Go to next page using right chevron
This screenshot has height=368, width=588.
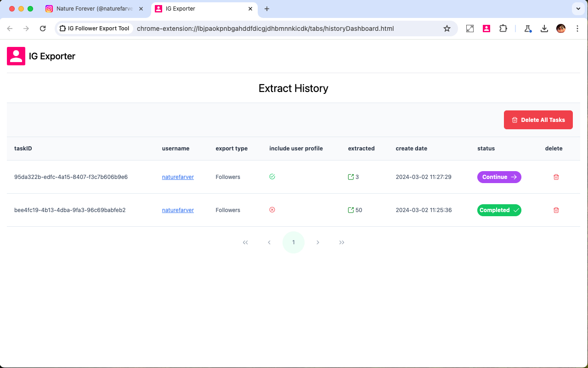point(317,242)
